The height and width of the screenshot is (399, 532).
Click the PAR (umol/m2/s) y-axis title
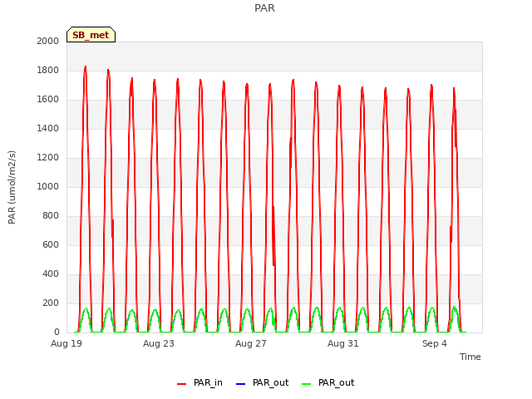click(x=12, y=187)
